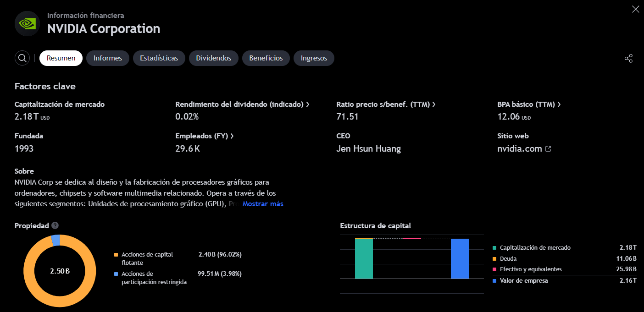Click the NVIDIA logo icon
The height and width of the screenshot is (312, 644).
(x=28, y=23)
